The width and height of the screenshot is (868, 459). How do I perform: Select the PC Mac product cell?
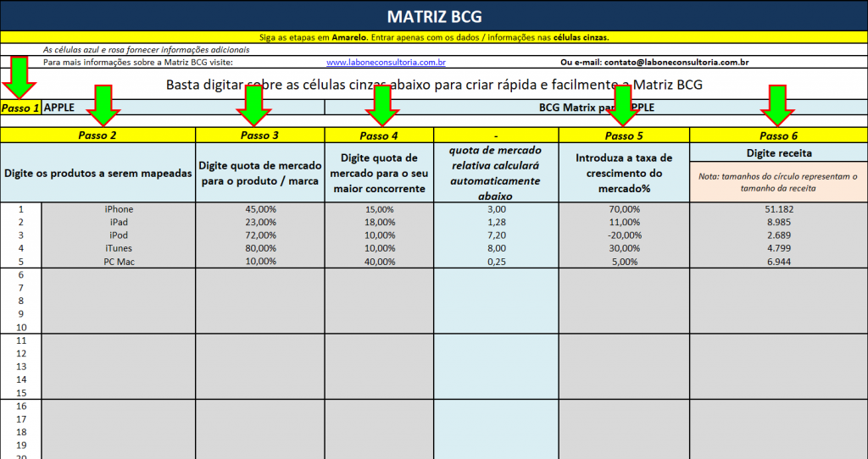119,262
